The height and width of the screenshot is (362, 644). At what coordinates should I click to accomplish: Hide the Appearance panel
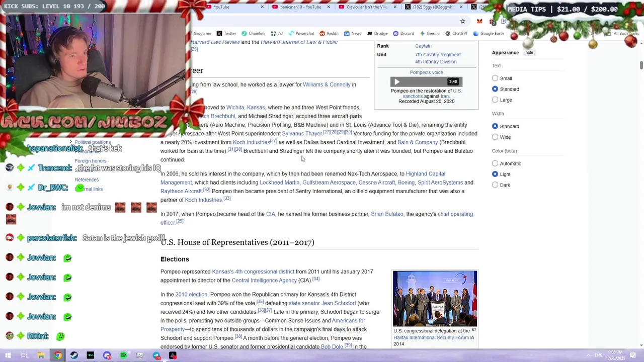pos(529,52)
